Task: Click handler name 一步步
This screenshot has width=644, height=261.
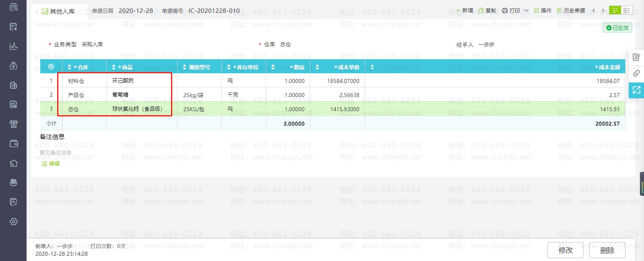Action: [486, 44]
